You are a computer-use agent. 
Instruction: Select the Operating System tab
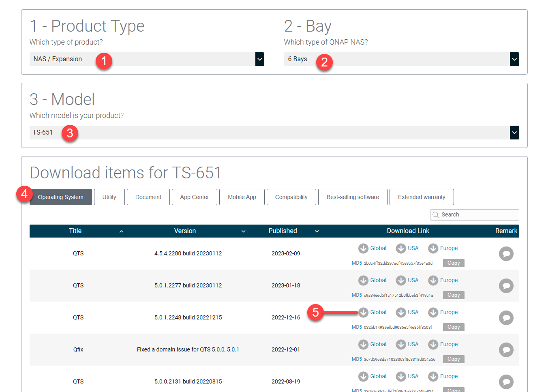(x=61, y=197)
